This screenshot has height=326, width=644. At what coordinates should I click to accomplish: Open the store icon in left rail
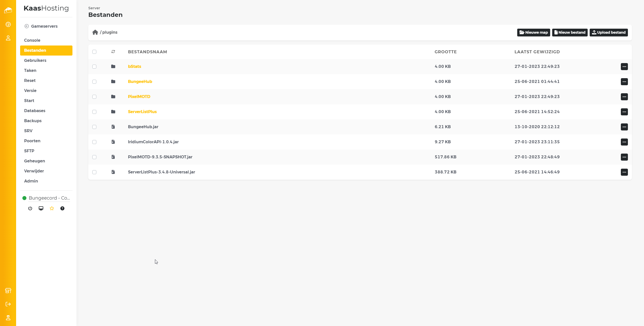click(x=8, y=291)
